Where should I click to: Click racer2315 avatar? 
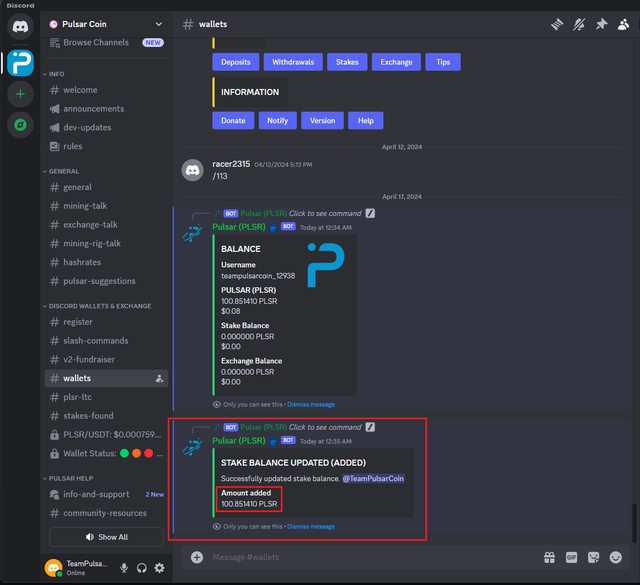[192, 170]
